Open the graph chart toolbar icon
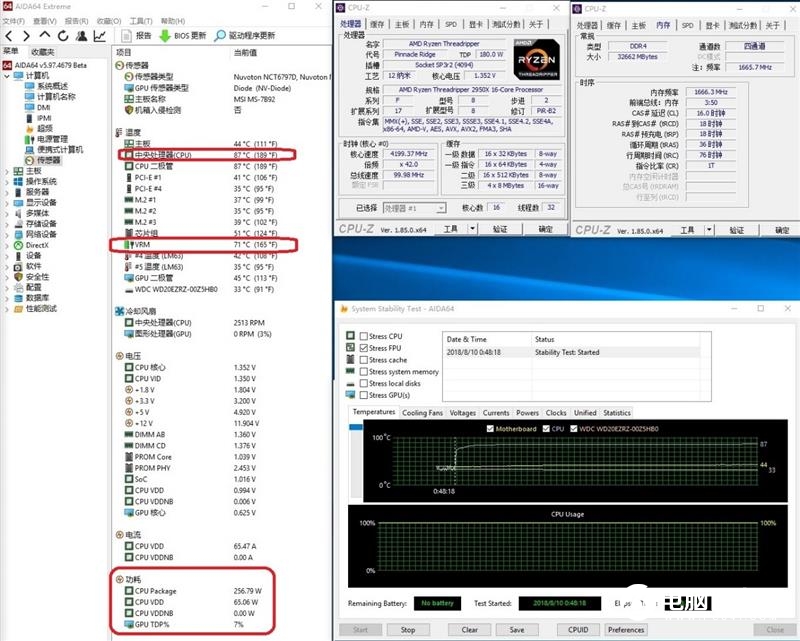The height and width of the screenshot is (641, 800). pos(100,35)
